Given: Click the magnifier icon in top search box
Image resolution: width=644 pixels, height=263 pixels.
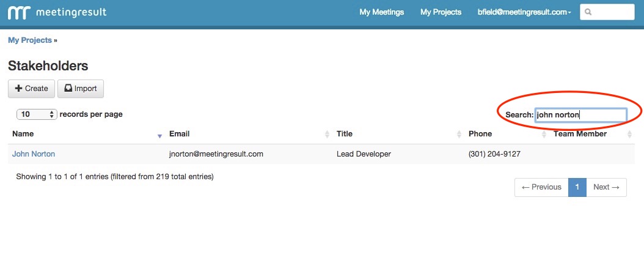Looking at the screenshot, I should pos(588,12).
